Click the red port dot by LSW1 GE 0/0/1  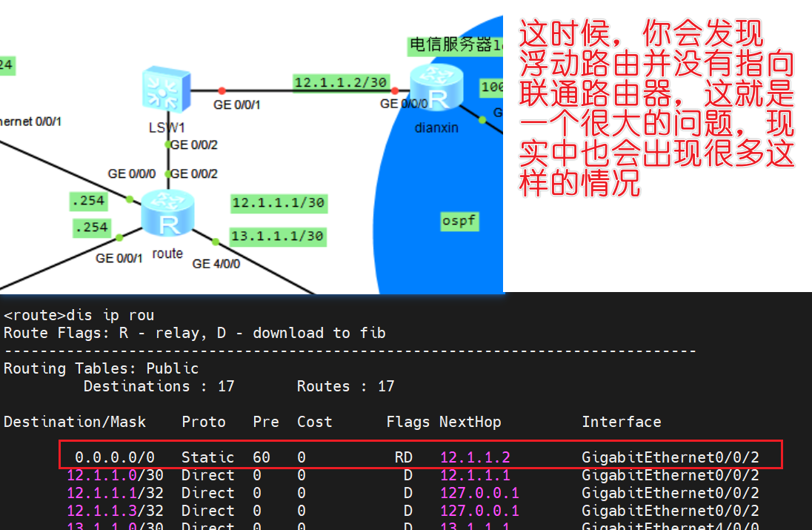click(x=222, y=90)
